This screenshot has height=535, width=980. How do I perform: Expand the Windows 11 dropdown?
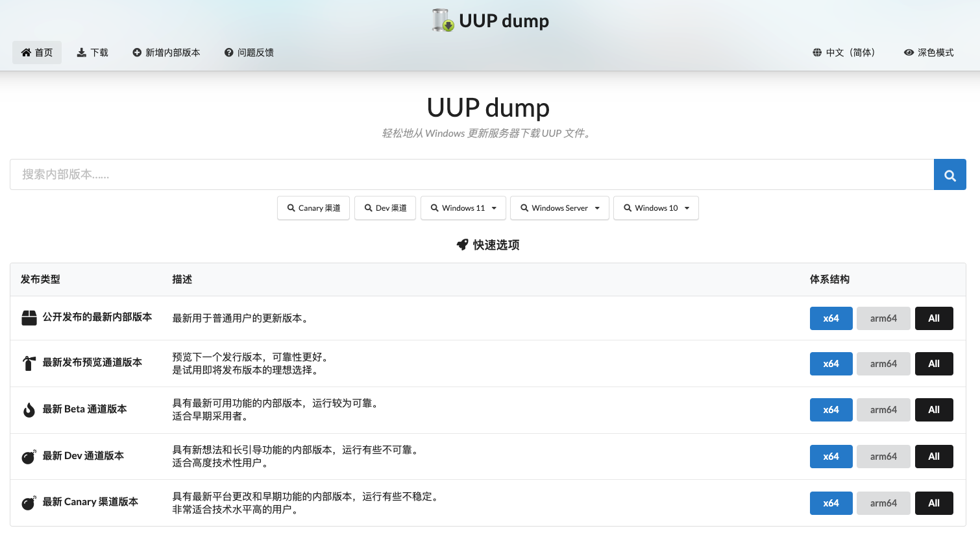click(x=463, y=208)
